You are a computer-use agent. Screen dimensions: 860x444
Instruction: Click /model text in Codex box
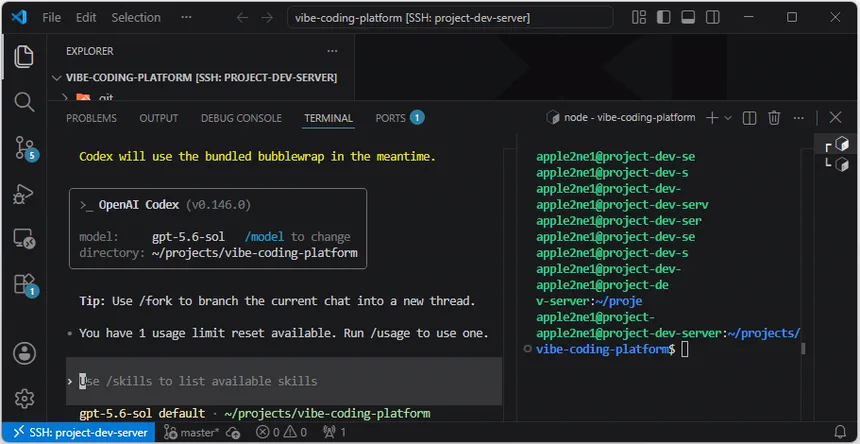click(x=264, y=237)
